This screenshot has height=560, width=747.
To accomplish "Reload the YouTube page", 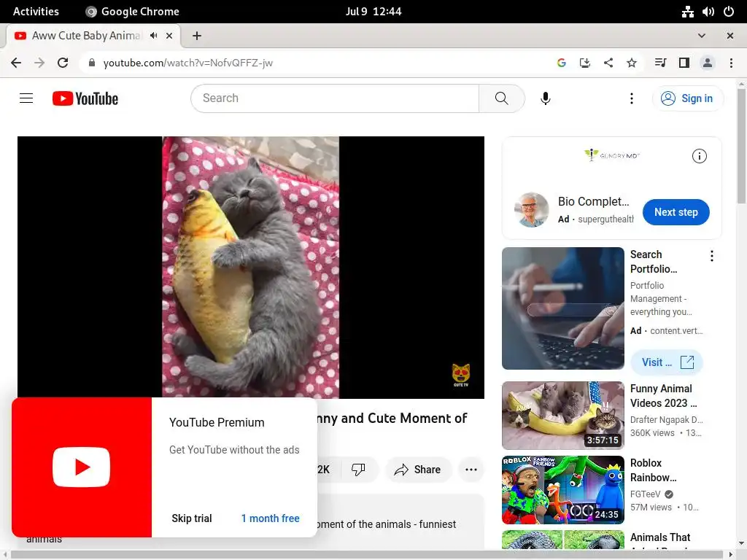I will [x=63, y=63].
